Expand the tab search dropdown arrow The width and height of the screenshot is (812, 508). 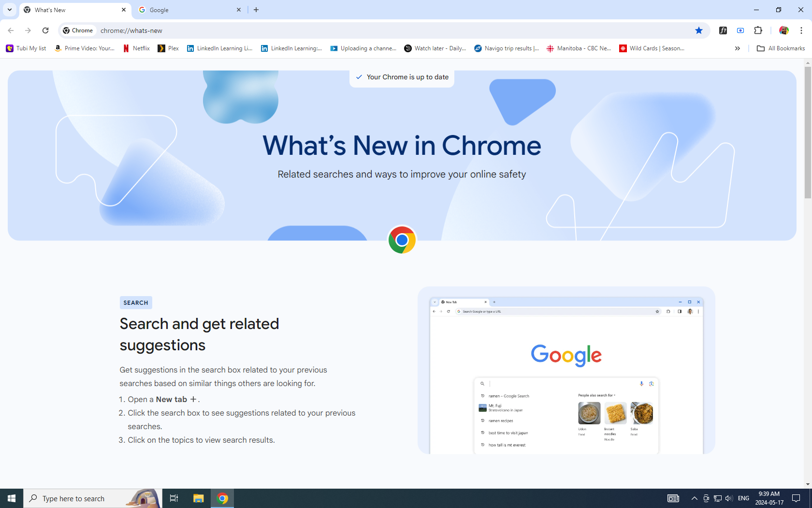(10, 10)
